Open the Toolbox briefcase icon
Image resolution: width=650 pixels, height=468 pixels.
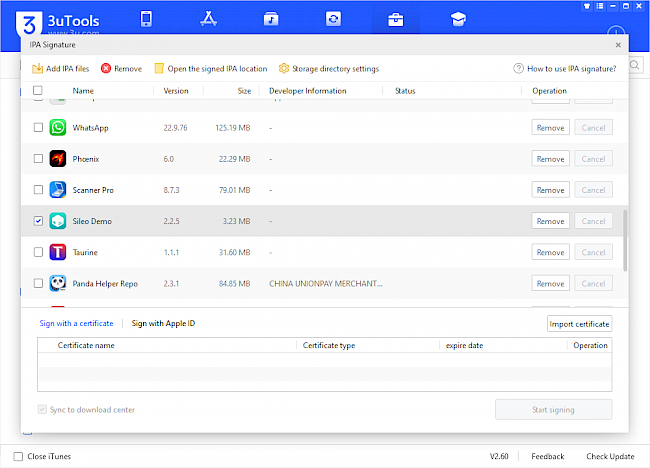395,19
